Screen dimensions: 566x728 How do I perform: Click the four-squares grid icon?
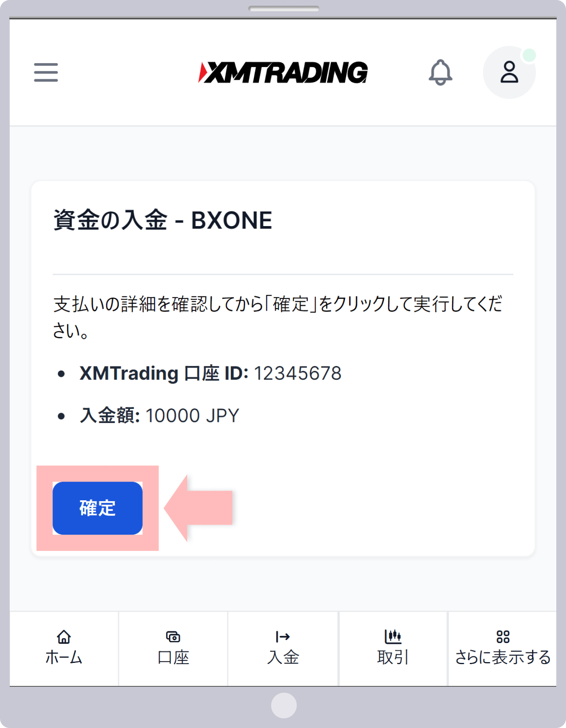[503, 637]
